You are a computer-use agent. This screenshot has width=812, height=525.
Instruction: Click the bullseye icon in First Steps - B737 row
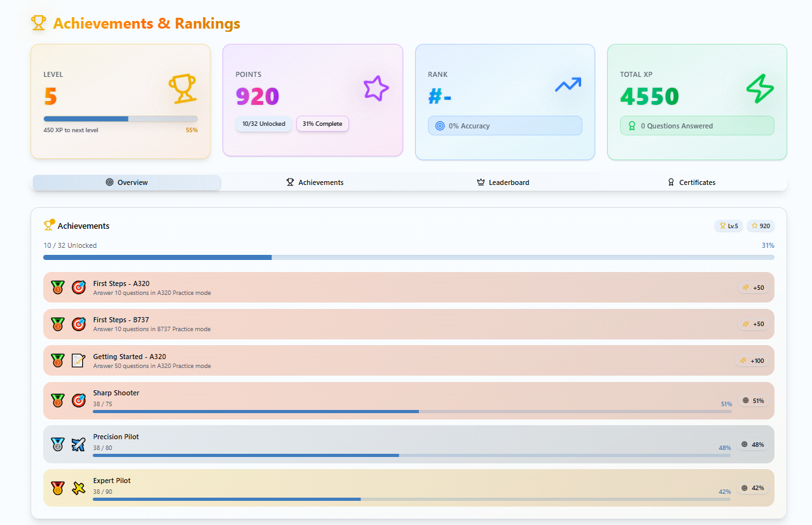pos(78,324)
